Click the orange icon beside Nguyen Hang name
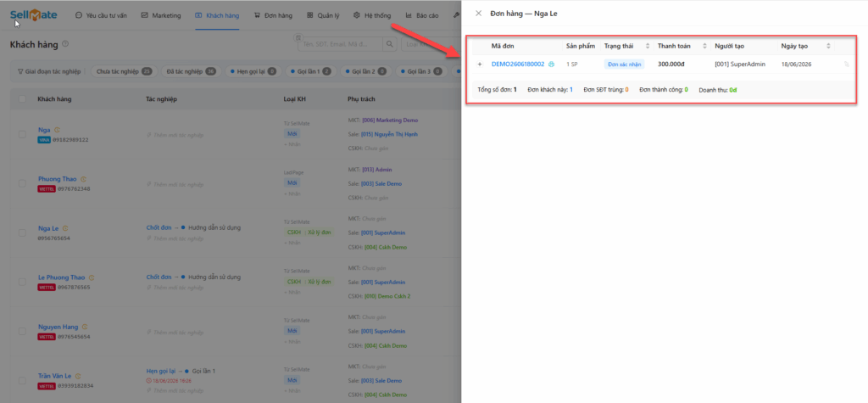Viewport: 868px width, 403px height. 85,327
